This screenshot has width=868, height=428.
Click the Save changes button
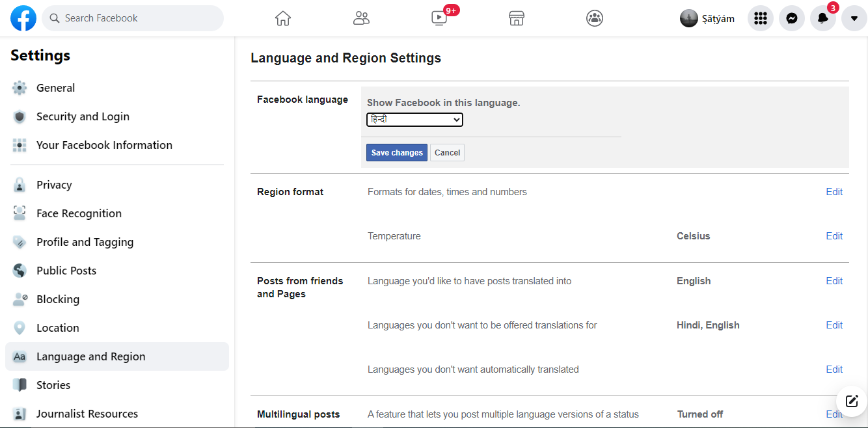coord(397,152)
